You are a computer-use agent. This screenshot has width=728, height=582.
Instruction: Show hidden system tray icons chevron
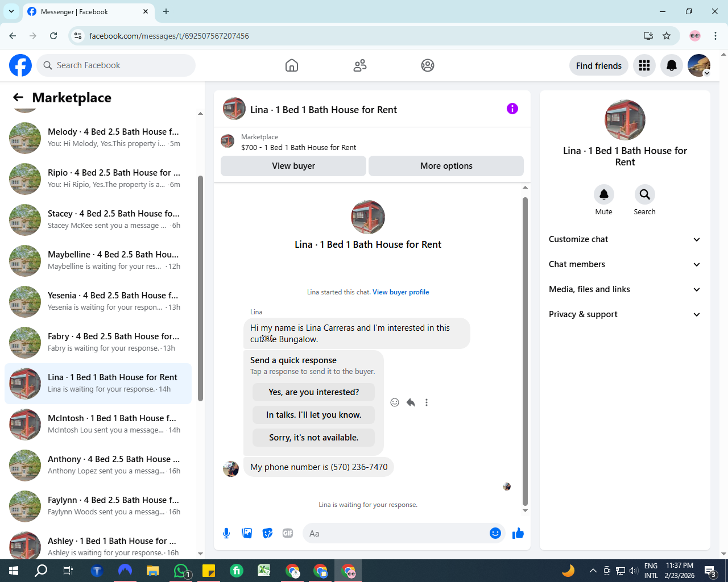pyautogui.click(x=593, y=571)
